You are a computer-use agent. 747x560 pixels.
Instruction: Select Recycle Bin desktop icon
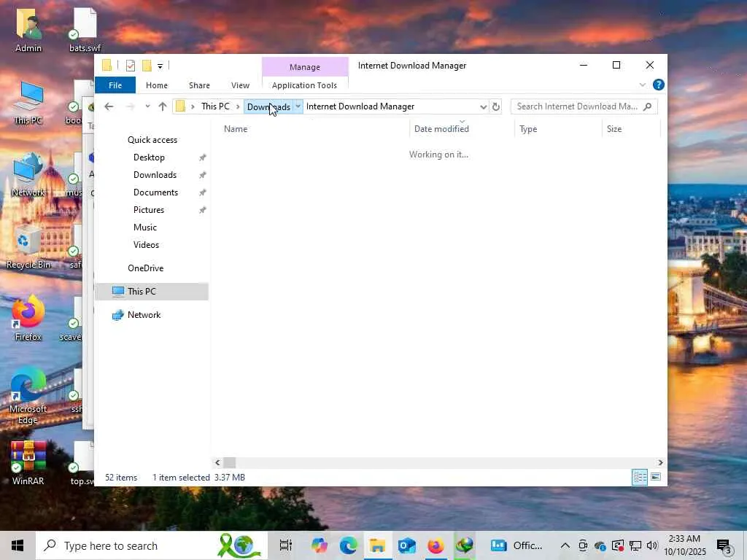coord(28,247)
